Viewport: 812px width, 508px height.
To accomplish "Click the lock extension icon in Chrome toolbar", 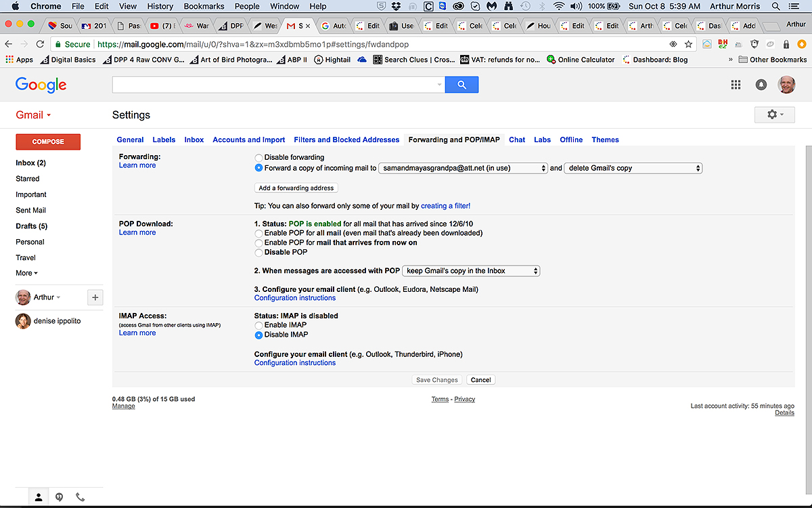I will 786,44.
